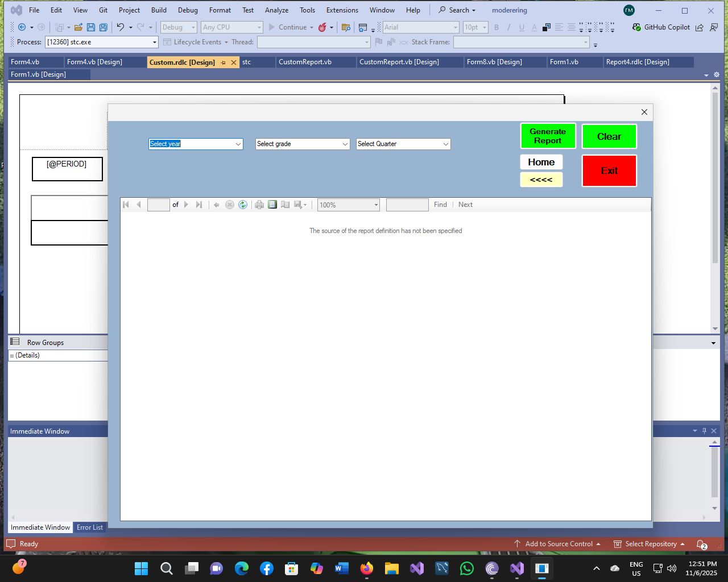728x582 pixels.
Task: Click the Find text input field in the report viewer
Action: (x=407, y=205)
